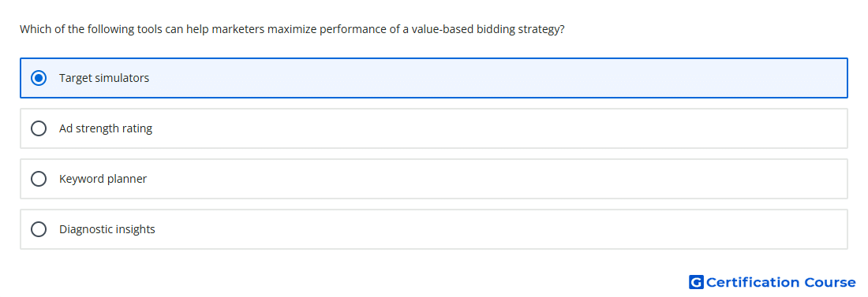Click the blue G logo icon

696,282
